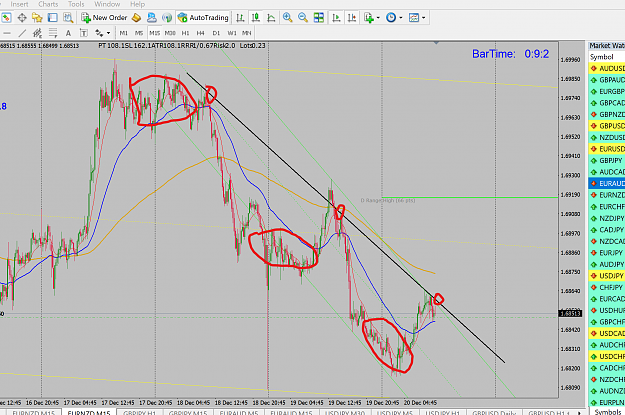Select the trendline drawing tool
625x415 pixels.
(22, 33)
